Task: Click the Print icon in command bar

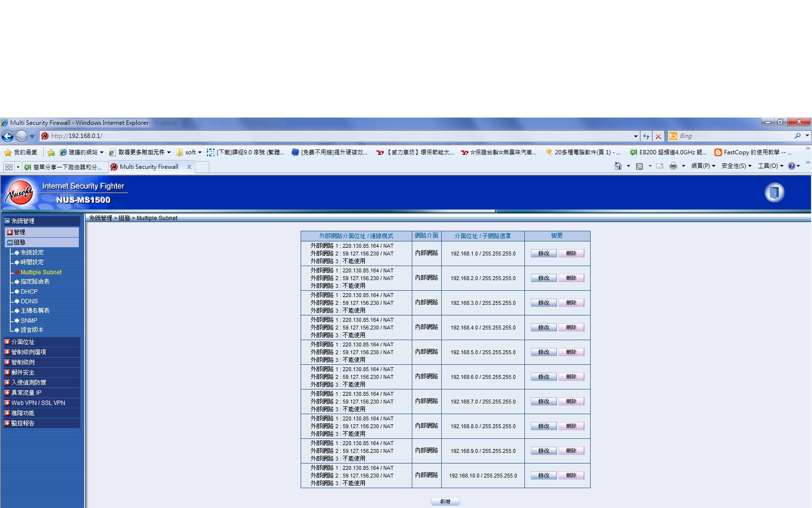Action: click(x=673, y=166)
